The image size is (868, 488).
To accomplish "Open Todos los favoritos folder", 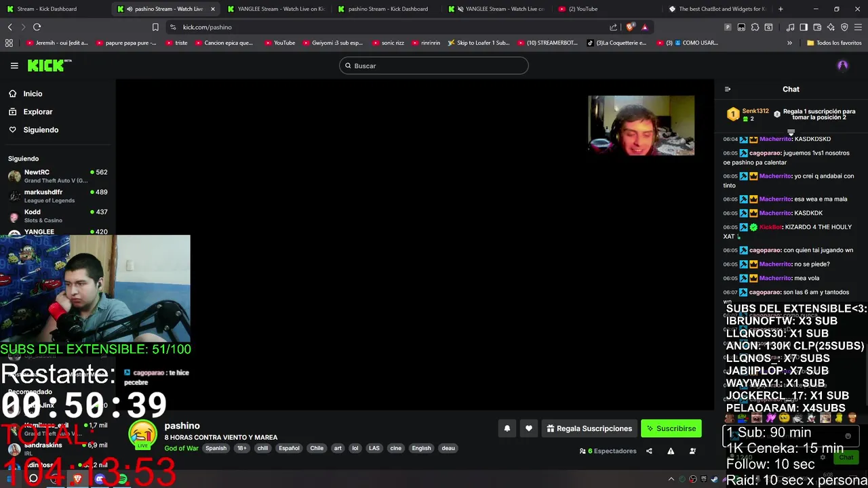I will coord(834,43).
